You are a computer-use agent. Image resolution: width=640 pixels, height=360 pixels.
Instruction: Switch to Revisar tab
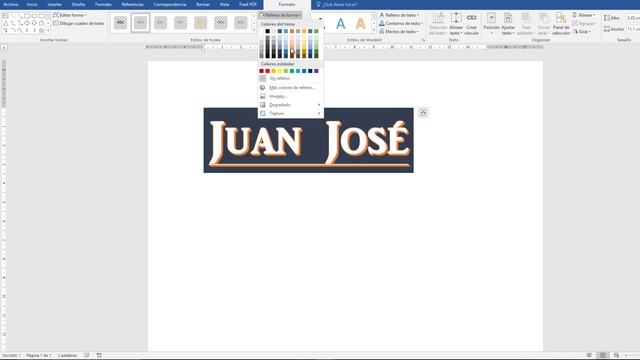click(x=203, y=4)
